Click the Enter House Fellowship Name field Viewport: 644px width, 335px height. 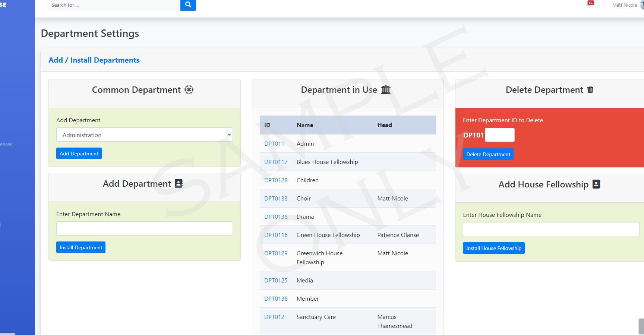point(550,229)
